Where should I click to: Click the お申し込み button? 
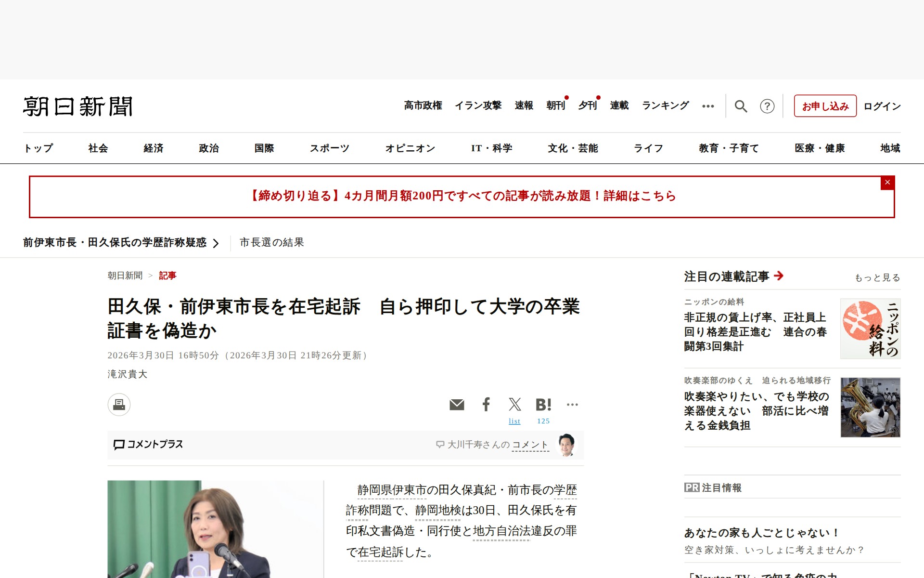pos(825,106)
